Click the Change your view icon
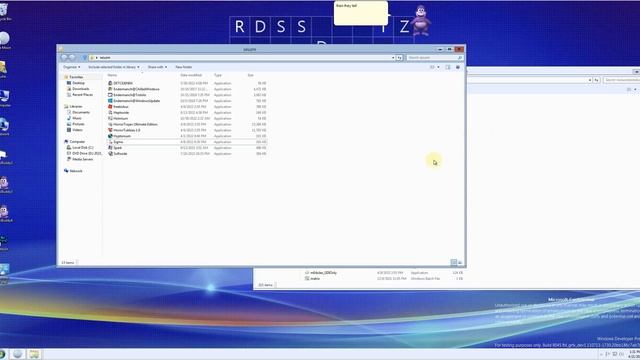 (x=432, y=67)
